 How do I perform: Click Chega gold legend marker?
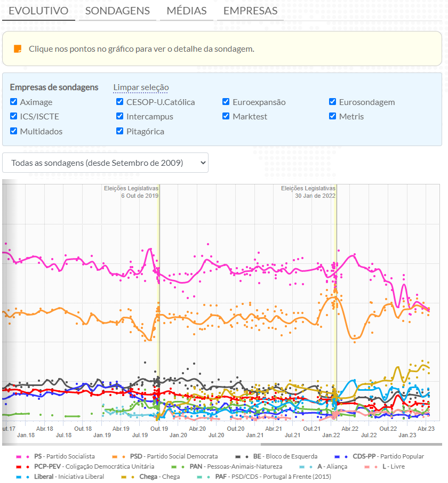pyautogui.click(x=128, y=477)
